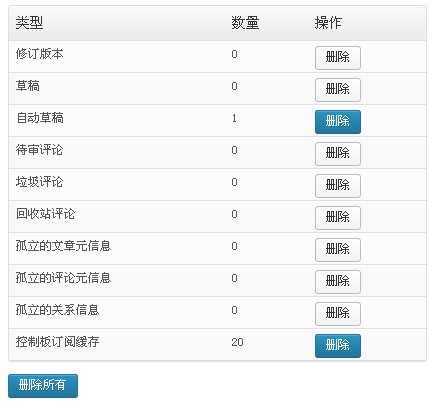The height and width of the screenshot is (410, 445).
Task: Delete 待审评论 items
Action: tap(338, 154)
